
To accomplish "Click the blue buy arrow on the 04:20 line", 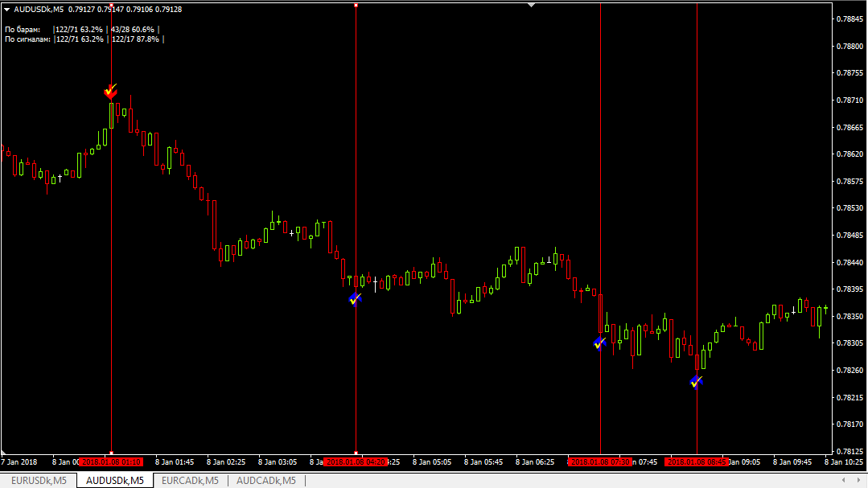I will (x=356, y=299).
